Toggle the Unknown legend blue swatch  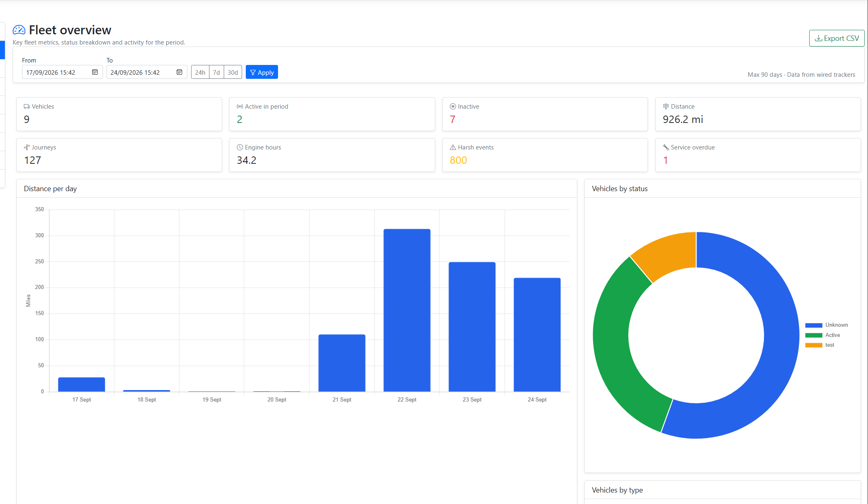point(813,325)
